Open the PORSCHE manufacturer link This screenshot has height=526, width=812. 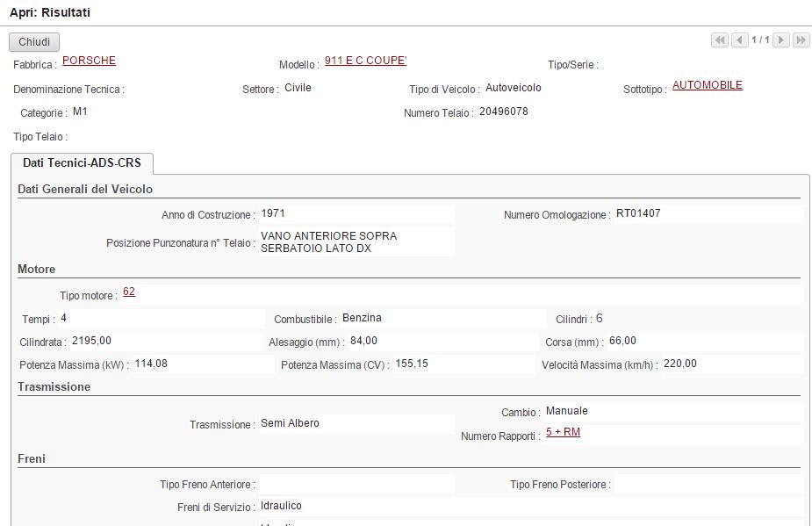pyautogui.click(x=89, y=61)
